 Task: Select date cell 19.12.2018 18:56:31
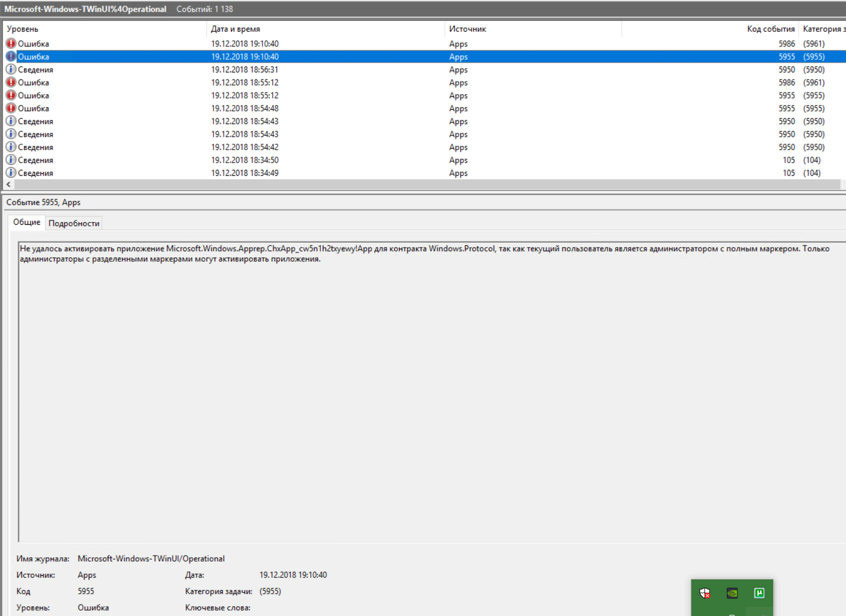pyautogui.click(x=245, y=70)
